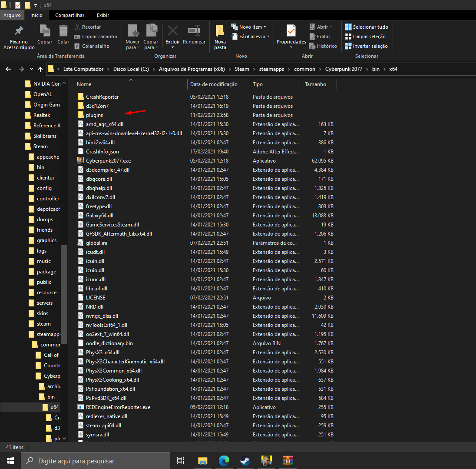Select the graphics folder in navigation tree
The height and width of the screenshot is (469, 476).
pyautogui.click(x=46, y=240)
